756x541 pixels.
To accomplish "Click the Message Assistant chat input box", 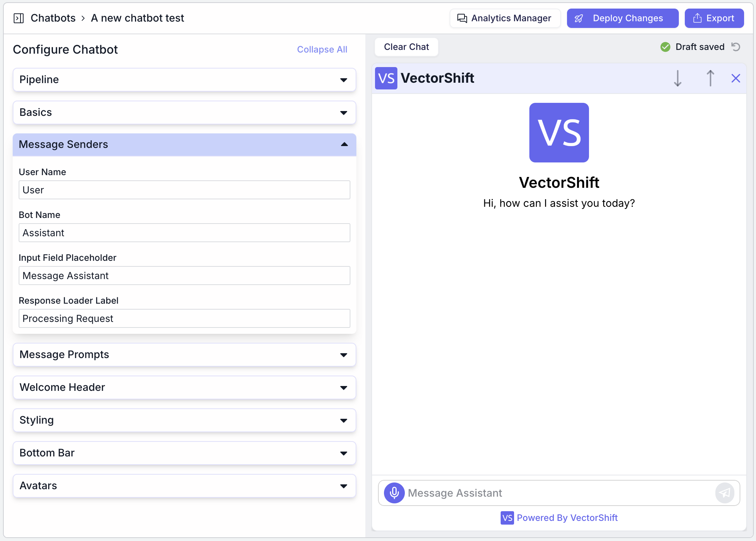I will pos(541,493).
